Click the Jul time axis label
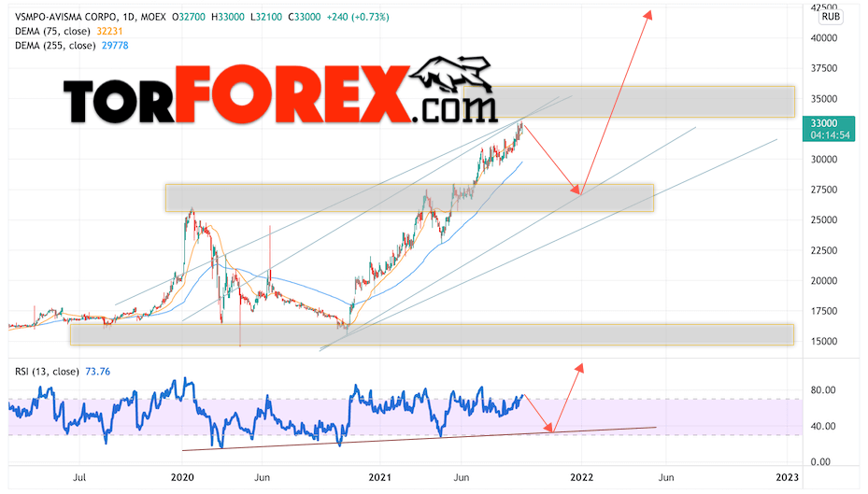Screen dimensions: 868x494 point(79,477)
